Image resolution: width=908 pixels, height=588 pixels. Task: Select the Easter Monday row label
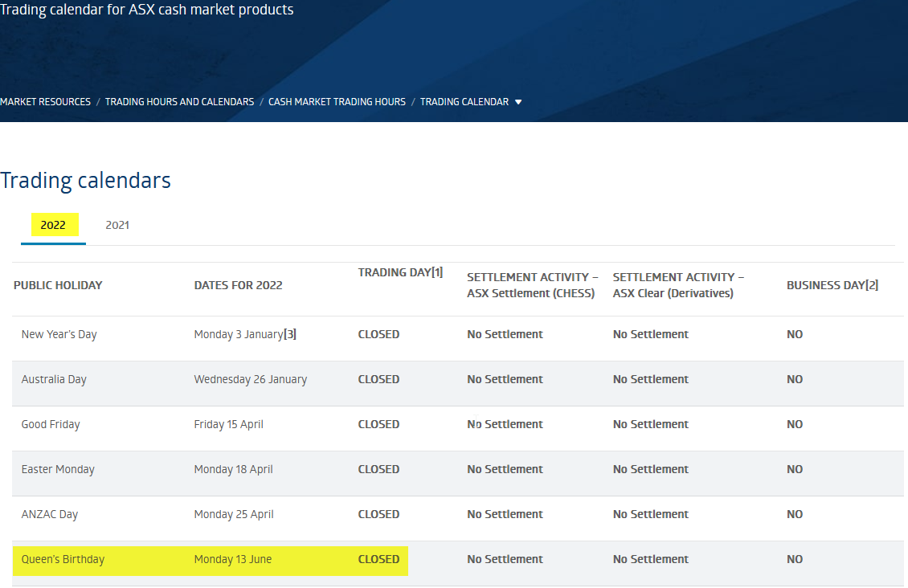[x=58, y=469]
